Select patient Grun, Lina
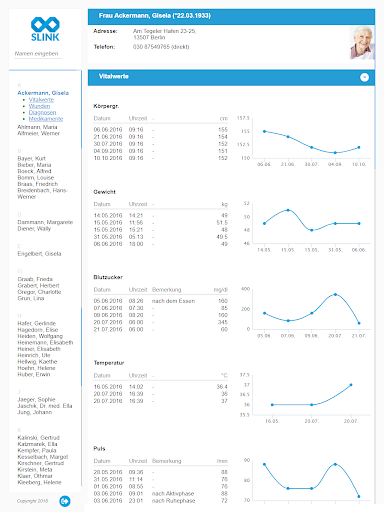The height and width of the screenshot is (512, 384). pyautogui.click(x=31, y=298)
